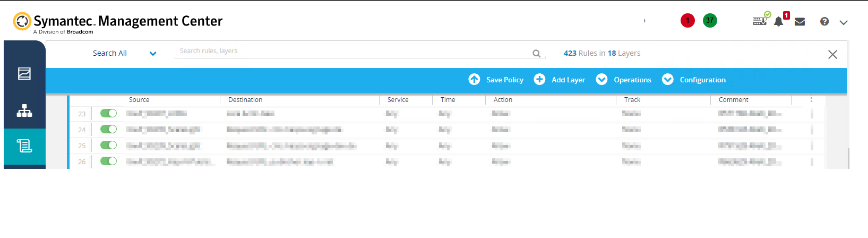The height and width of the screenshot is (238, 868).
Task: Toggle rule 24 off
Action: coord(108,129)
